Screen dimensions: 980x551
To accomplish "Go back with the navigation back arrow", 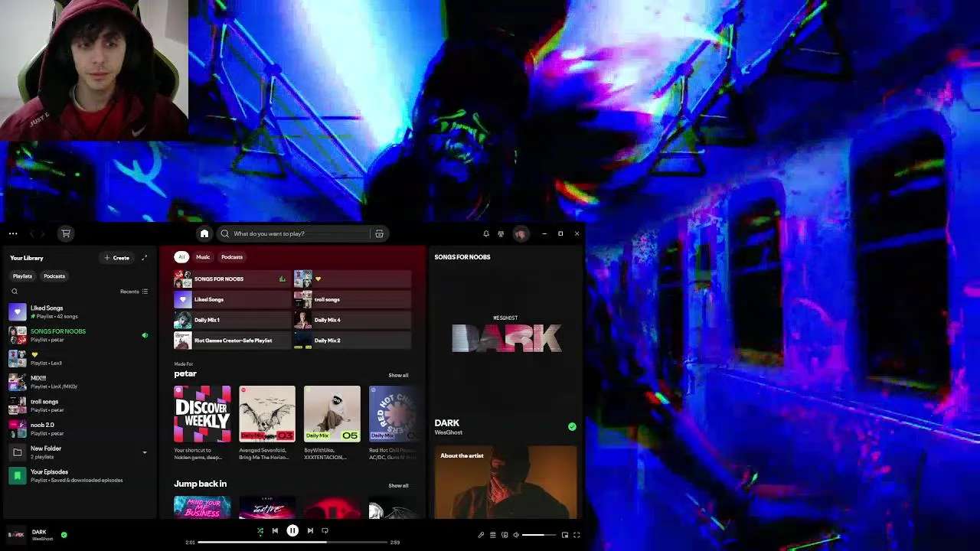I will point(32,233).
